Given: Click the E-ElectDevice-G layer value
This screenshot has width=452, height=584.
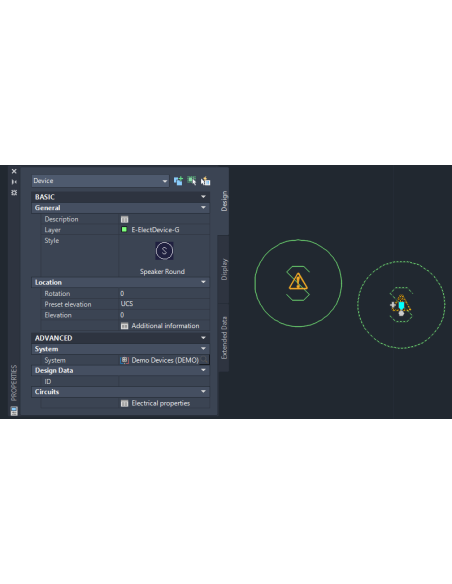Looking at the screenshot, I should coord(155,230).
